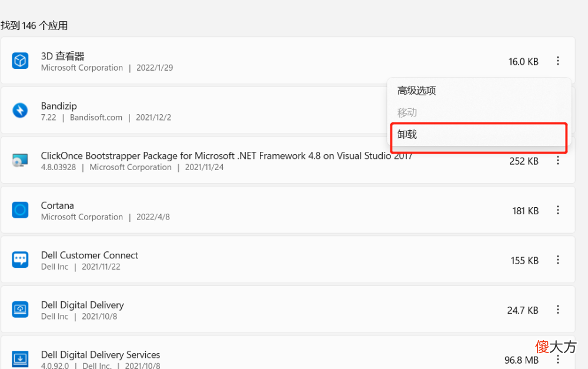Click the 2022/4/8 date under Cortana
588x369 pixels.
coord(153,217)
